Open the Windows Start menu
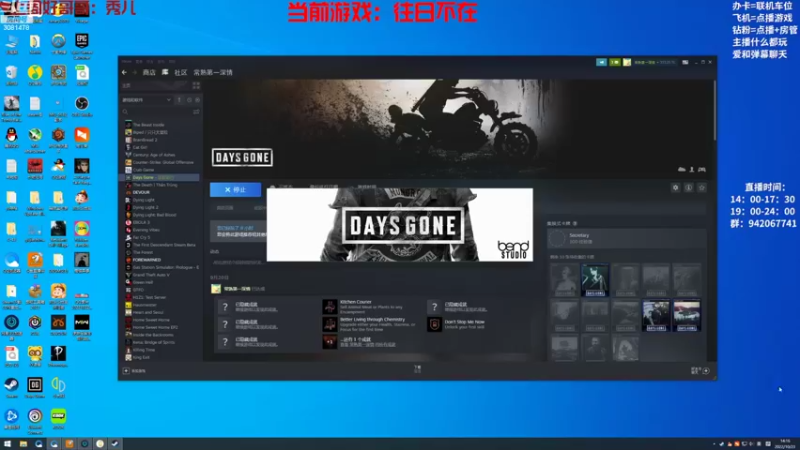The width and height of the screenshot is (800, 450). (7, 444)
